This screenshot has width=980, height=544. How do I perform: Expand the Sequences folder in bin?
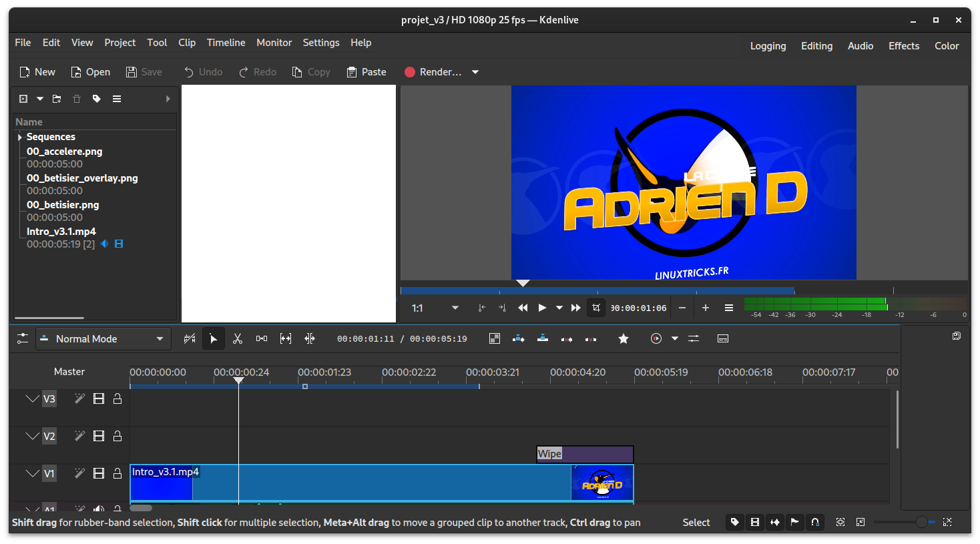pyautogui.click(x=20, y=138)
